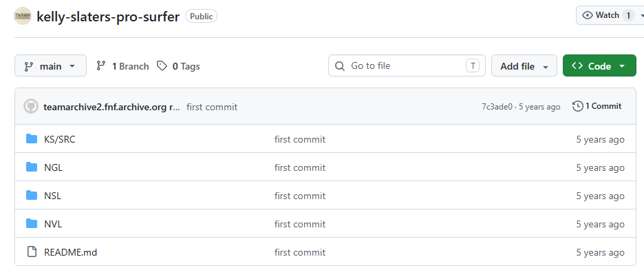Screen dimensions: 644x277
Task: Click the T shortcut hint in search box
Action: click(473, 66)
